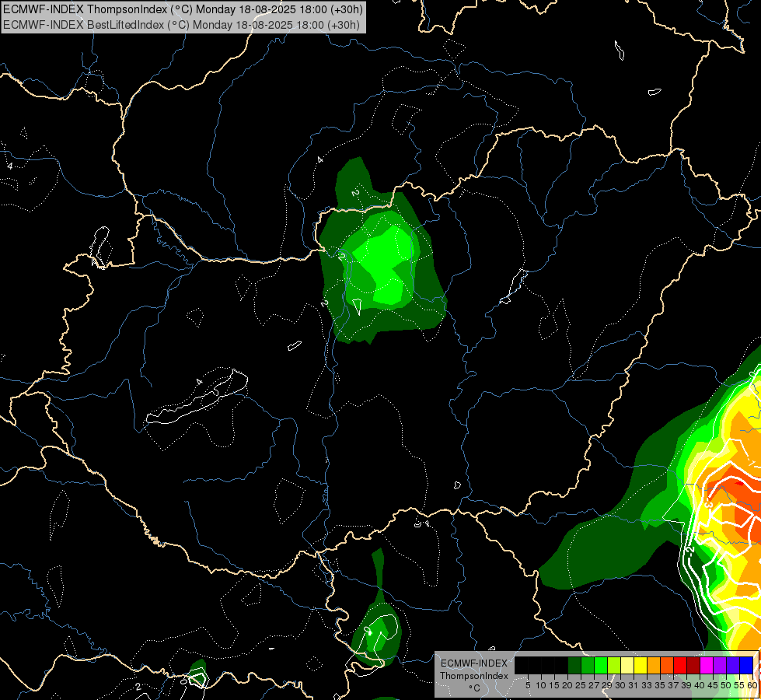Select the blue legend swatch (55–60)

pyautogui.click(x=746, y=666)
